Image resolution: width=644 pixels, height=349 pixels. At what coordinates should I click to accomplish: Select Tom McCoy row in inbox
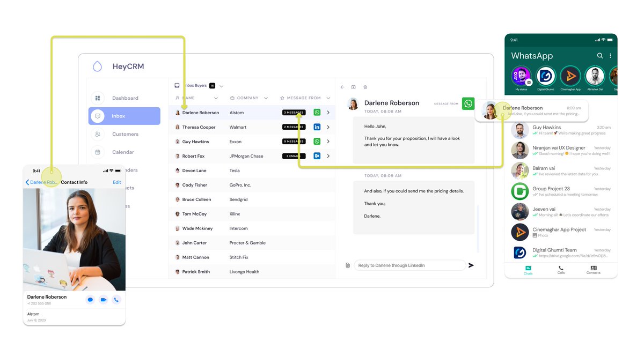point(252,214)
